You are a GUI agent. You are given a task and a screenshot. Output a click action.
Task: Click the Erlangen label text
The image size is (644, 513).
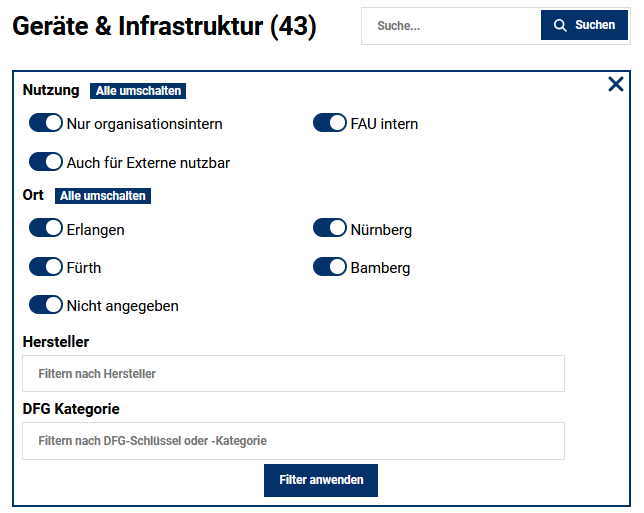96,230
